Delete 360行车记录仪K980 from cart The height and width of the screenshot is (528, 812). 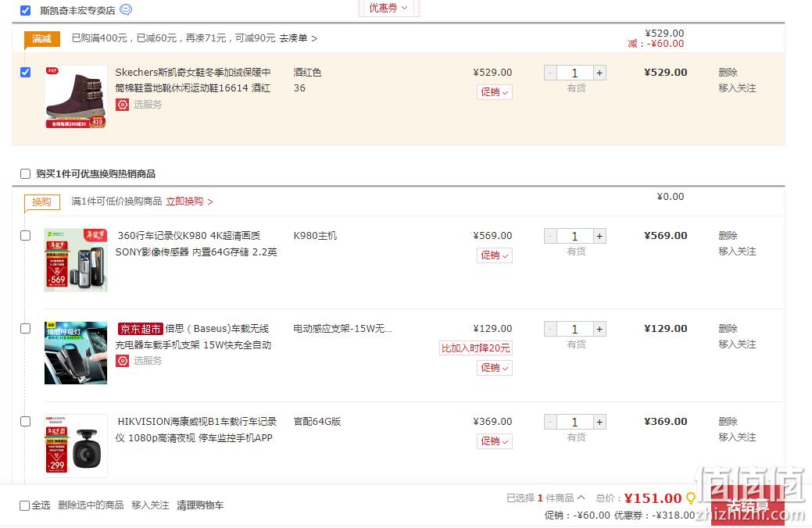[728, 236]
